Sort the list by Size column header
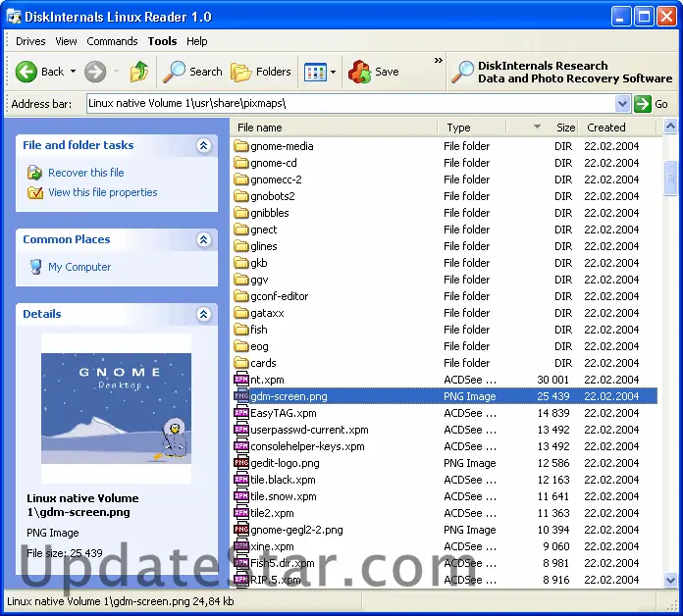The image size is (683, 616). [x=565, y=128]
